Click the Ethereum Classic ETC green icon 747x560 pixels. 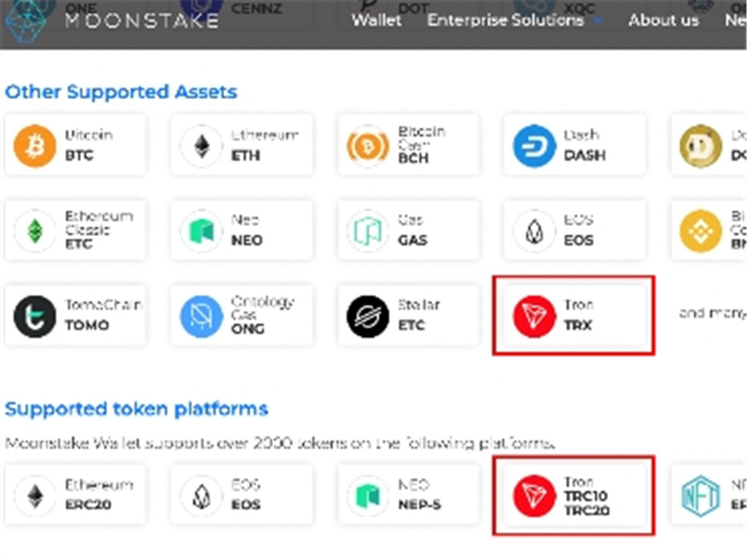click(35, 231)
